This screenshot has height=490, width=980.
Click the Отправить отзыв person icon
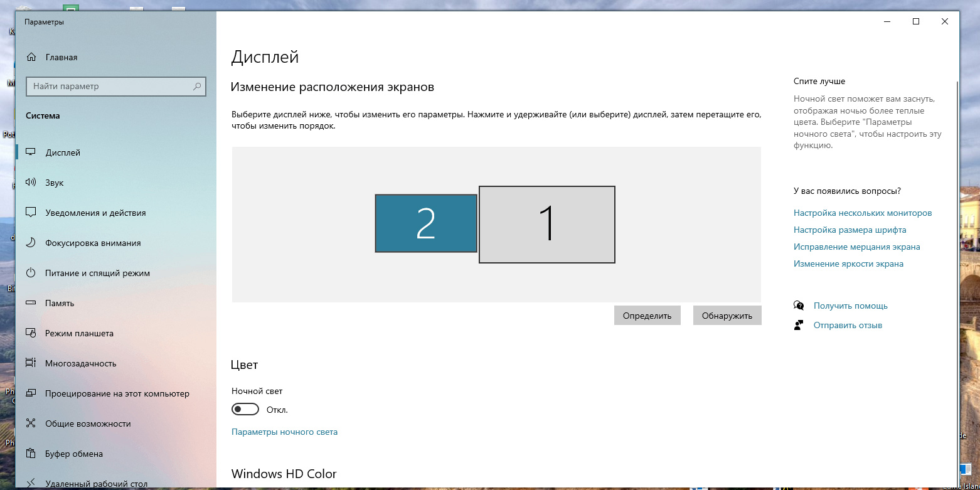click(x=799, y=325)
